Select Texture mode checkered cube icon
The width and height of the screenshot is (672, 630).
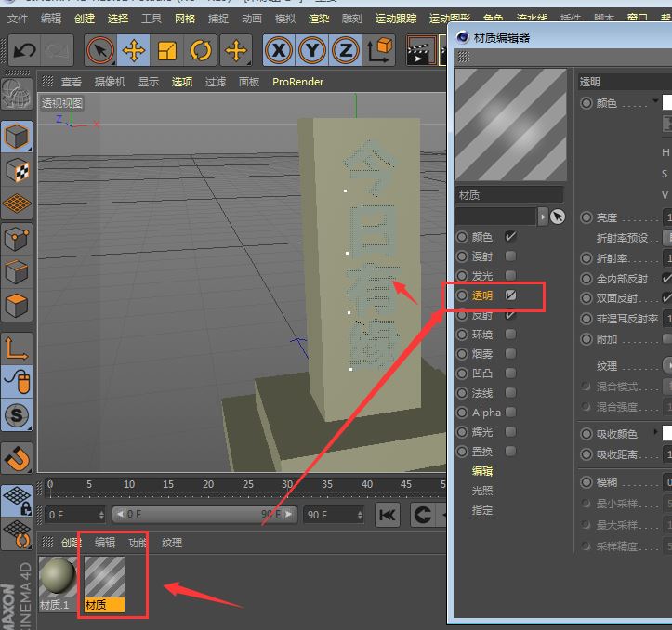[17, 171]
